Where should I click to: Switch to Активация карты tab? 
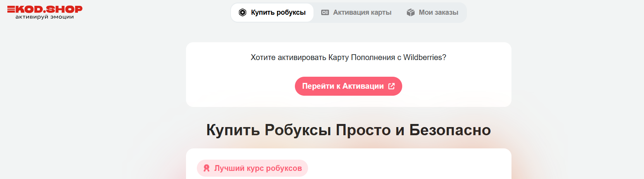coord(356,12)
